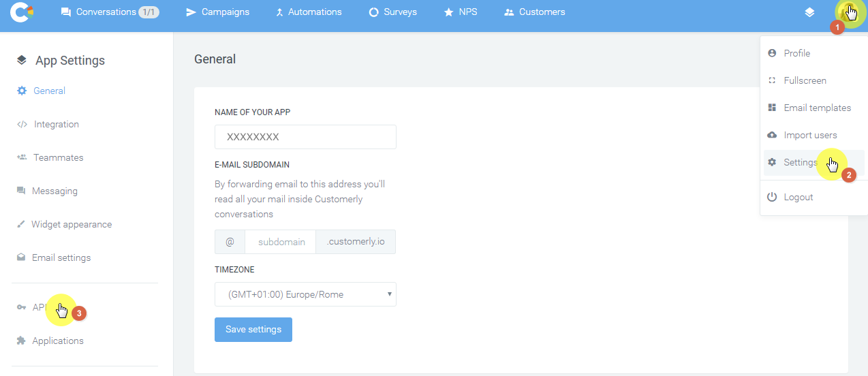Switch to the Surveys tab
Image resolution: width=868 pixels, height=376 pixels.
(392, 12)
